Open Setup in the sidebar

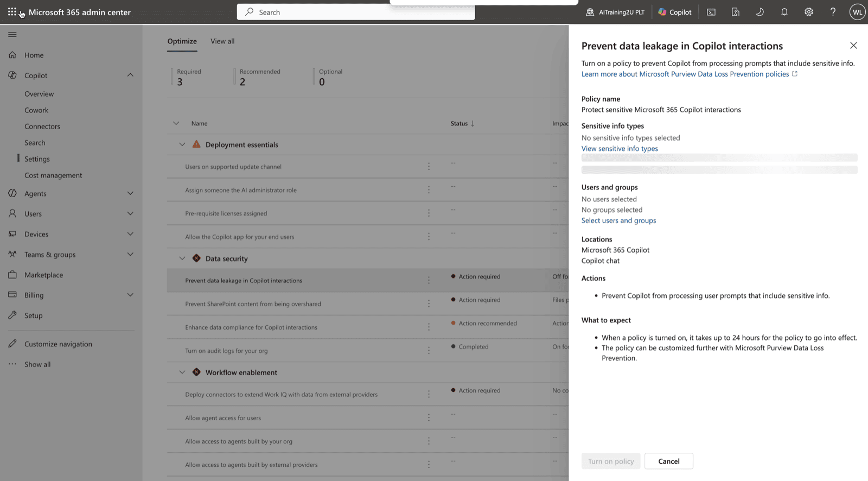point(33,316)
